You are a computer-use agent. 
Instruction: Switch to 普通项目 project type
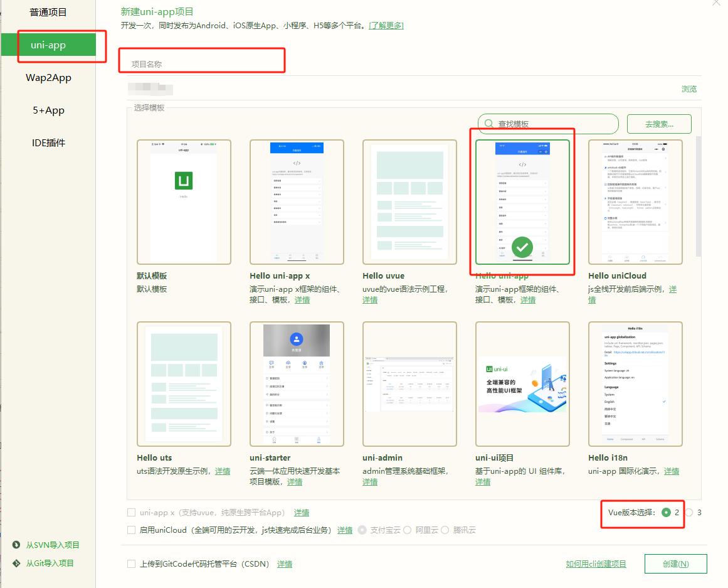[x=48, y=13]
